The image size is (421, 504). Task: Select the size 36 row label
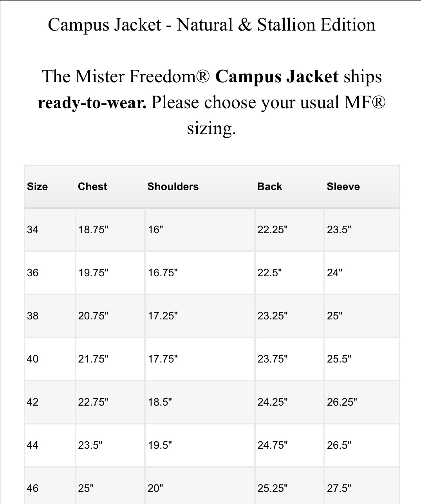coord(33,273)
